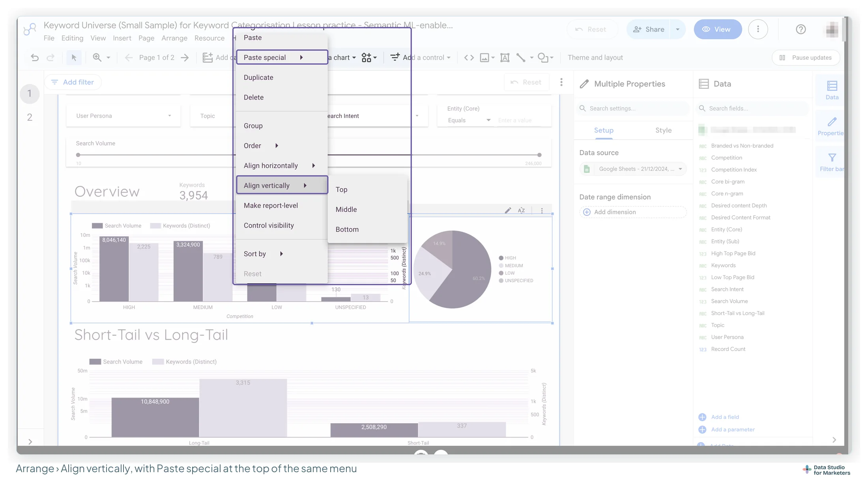This screenshot has height=484, width=868.
Task: Click the zoom magnifier icon
Action: tap(97, 58)
